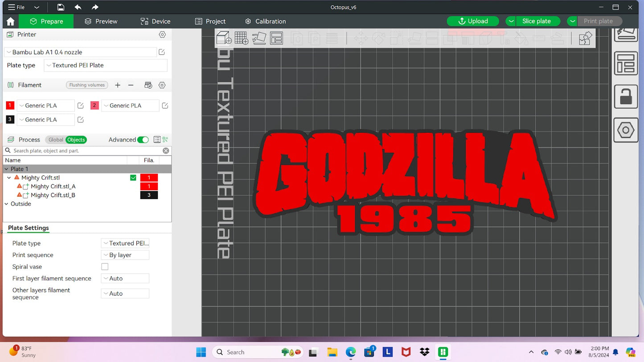Open filament 1 Generic PLA dropdown
The width and height of the screenshot is (644, 362).
[45, 106]
